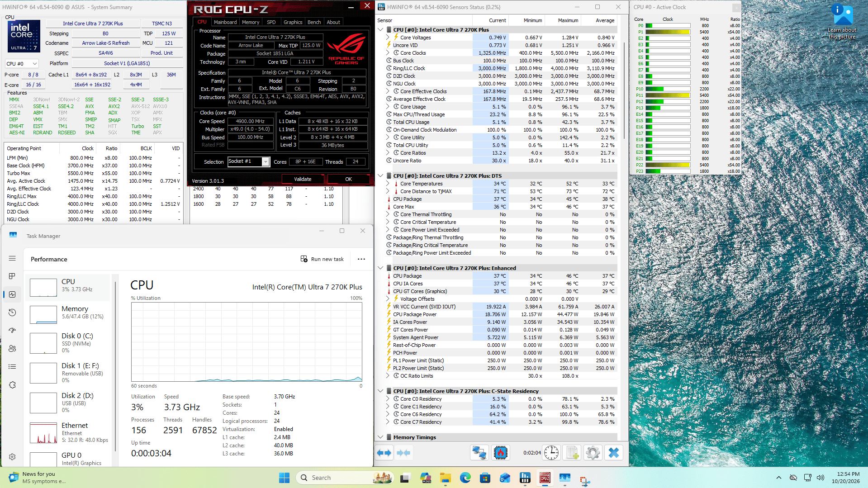Image resolution: width=868 pixels, height=488 pixels.
Task: Start HWiNFO sensor logging to file
Action: tap(572, 453)
